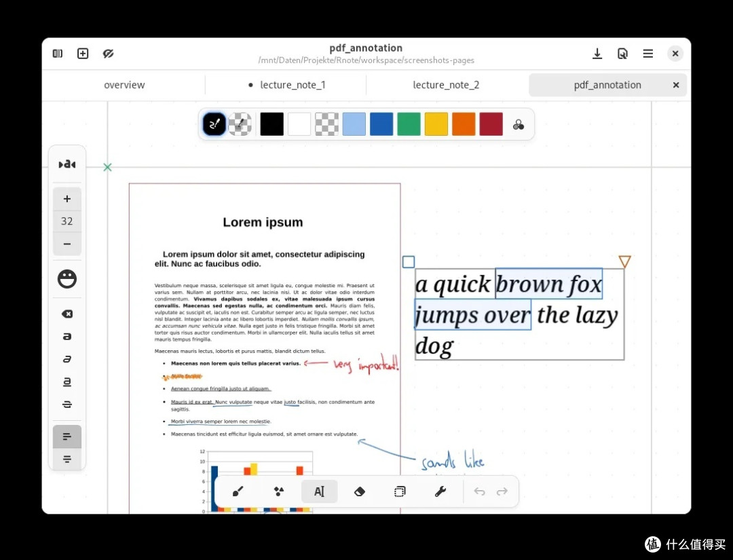Click the blue square text box handle
The width and height of the screenshot is (733, 560).
(x=409, y=262)
